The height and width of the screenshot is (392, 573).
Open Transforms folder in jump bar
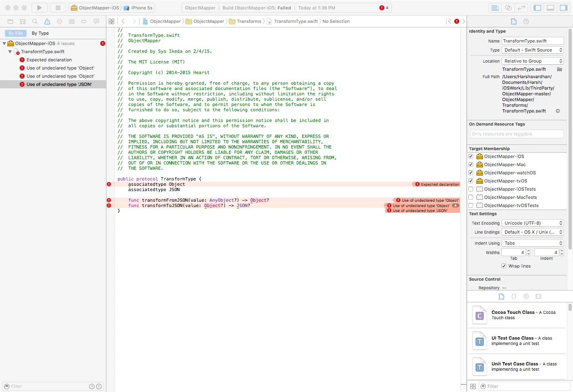tap(245, 21)
